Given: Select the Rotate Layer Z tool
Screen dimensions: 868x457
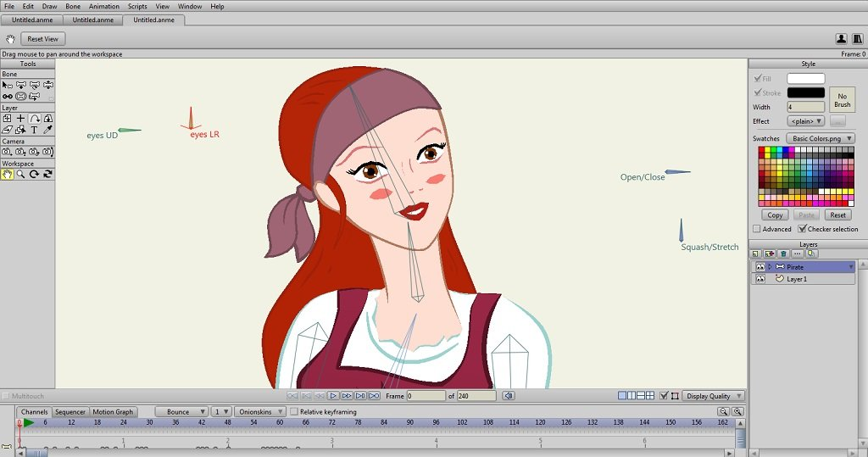Looking at the screenshot, I should tap(34, 118).
